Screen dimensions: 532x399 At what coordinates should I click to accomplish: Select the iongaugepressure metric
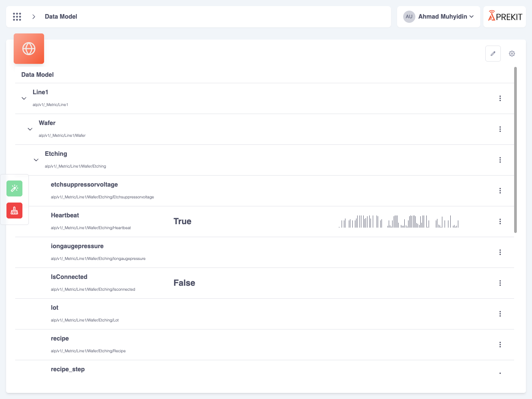(77, 246)
